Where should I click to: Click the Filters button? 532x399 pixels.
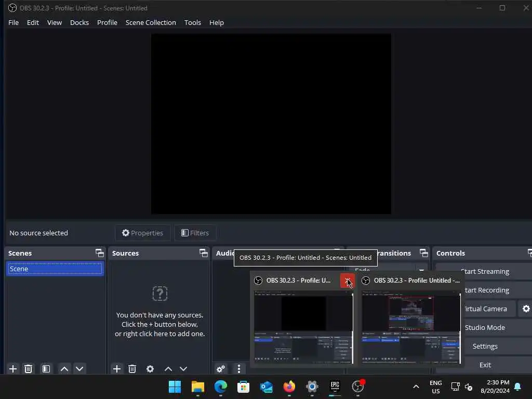point(195,233)
